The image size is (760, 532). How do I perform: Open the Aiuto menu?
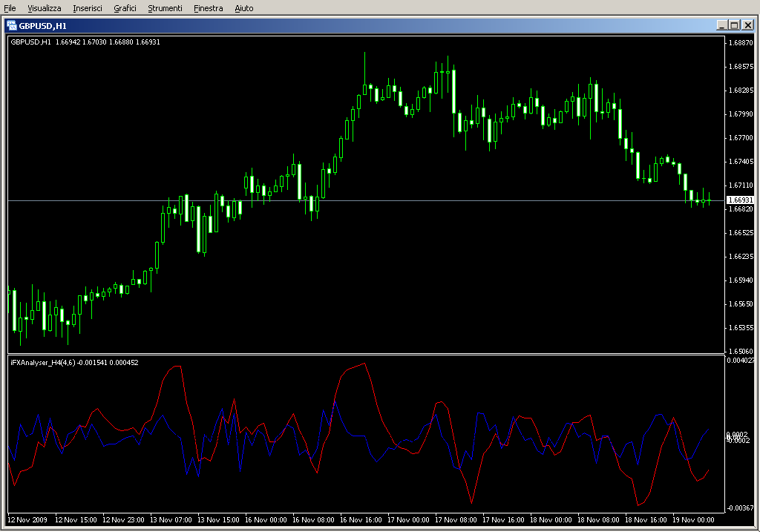pyautogui.click(x=243, y=8)
